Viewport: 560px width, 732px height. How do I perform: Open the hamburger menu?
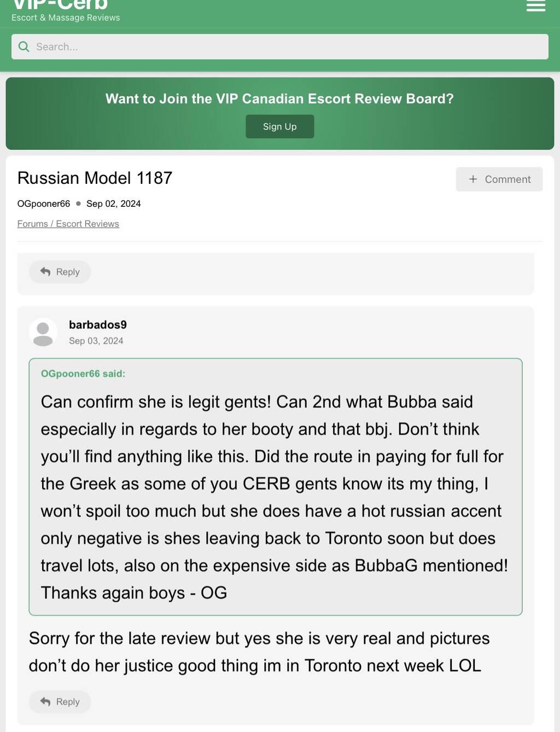535,6
